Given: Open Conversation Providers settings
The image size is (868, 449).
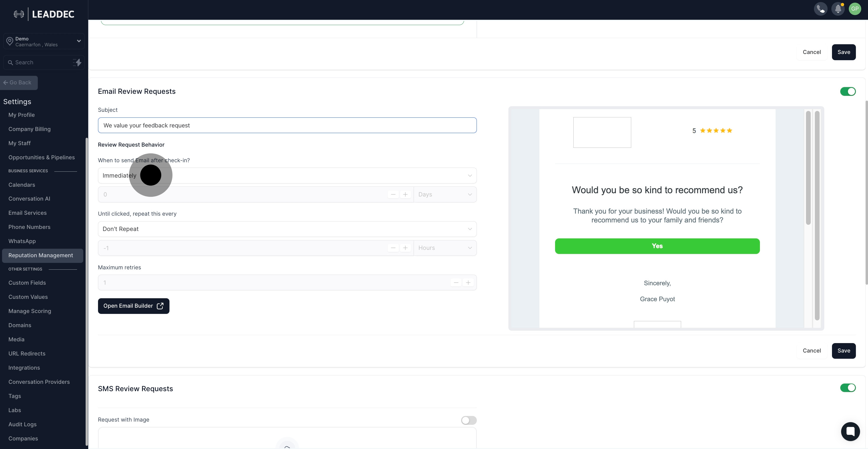Looking at the screenshot, I should [39, 382].
